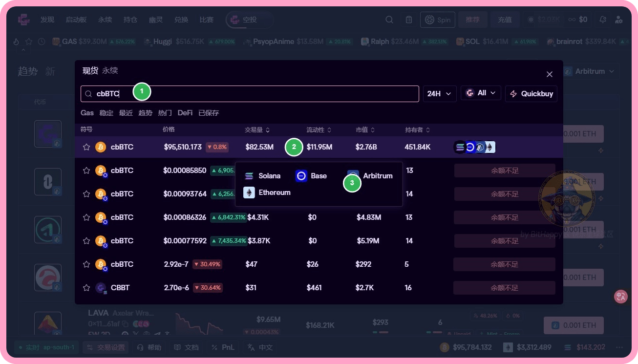Open PnL in bottom bar

(x=223, y=347)
